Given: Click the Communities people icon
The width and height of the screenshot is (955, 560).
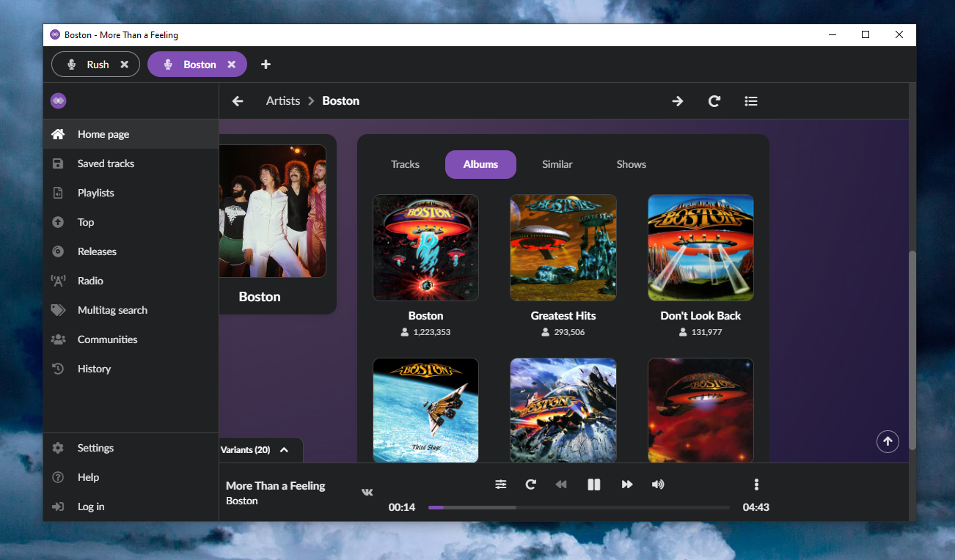Looking at the screenshot, I should 58,339.
